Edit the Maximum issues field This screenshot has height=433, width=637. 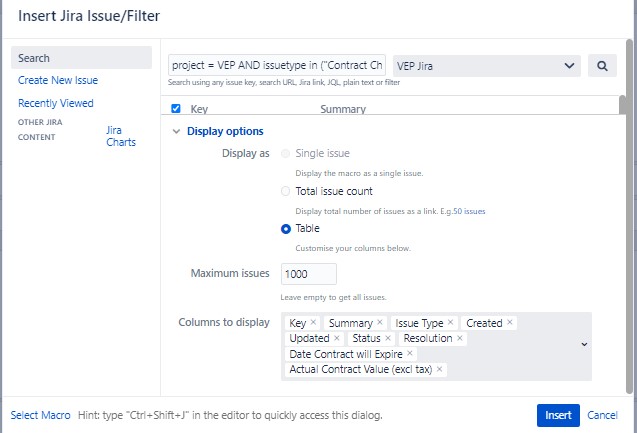308,274
